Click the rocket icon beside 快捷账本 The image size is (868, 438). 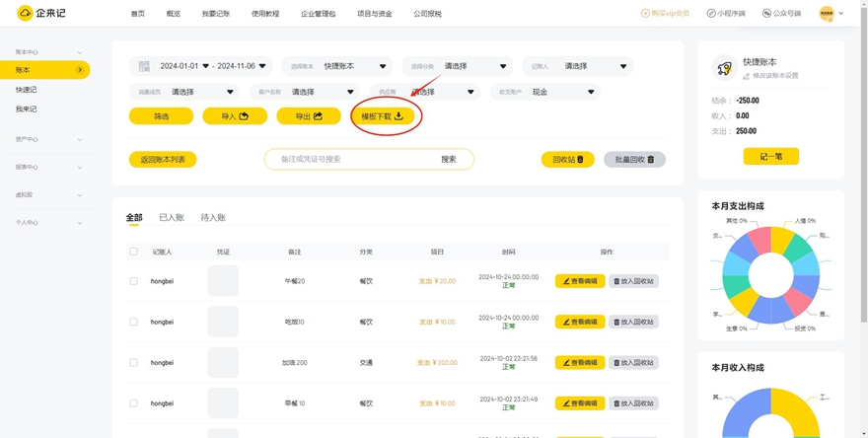tap(725, 67)
